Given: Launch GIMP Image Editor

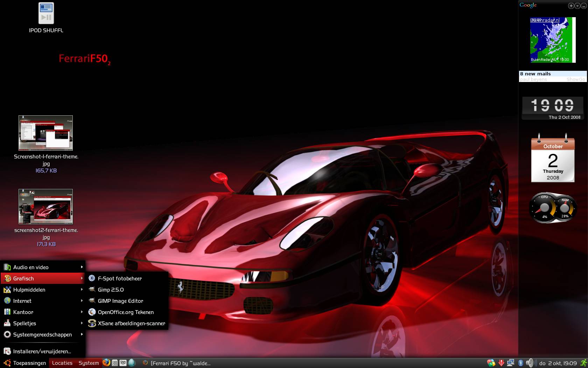Looking at the screenshot, I should click(x=127, y=301).
